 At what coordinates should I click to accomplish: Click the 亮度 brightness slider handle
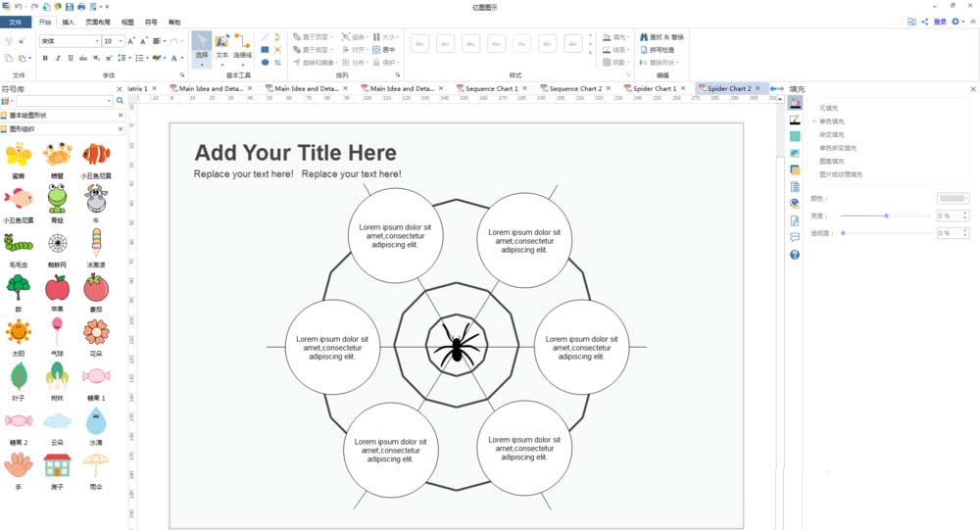pyautogui.click(x=886, y=216)
